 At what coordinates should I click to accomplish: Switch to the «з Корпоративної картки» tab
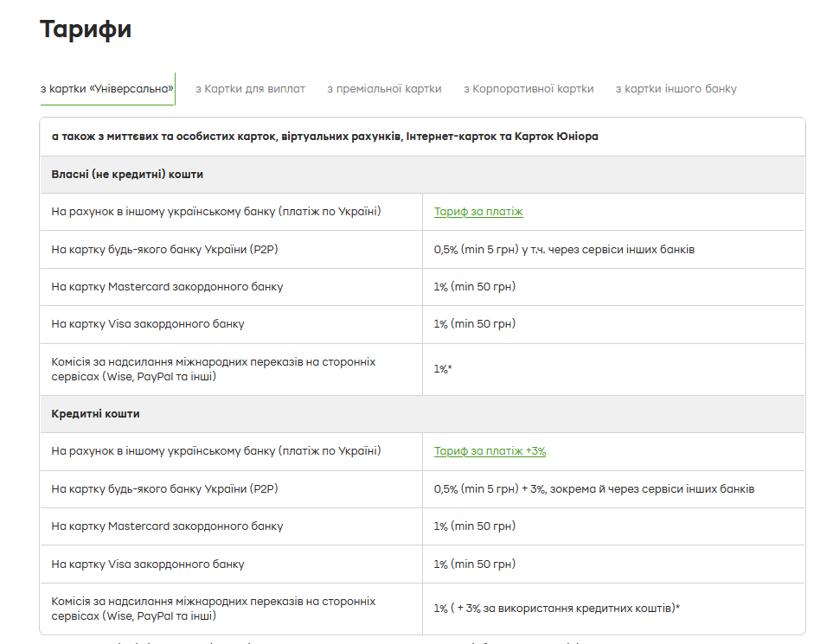click(529, 88)
